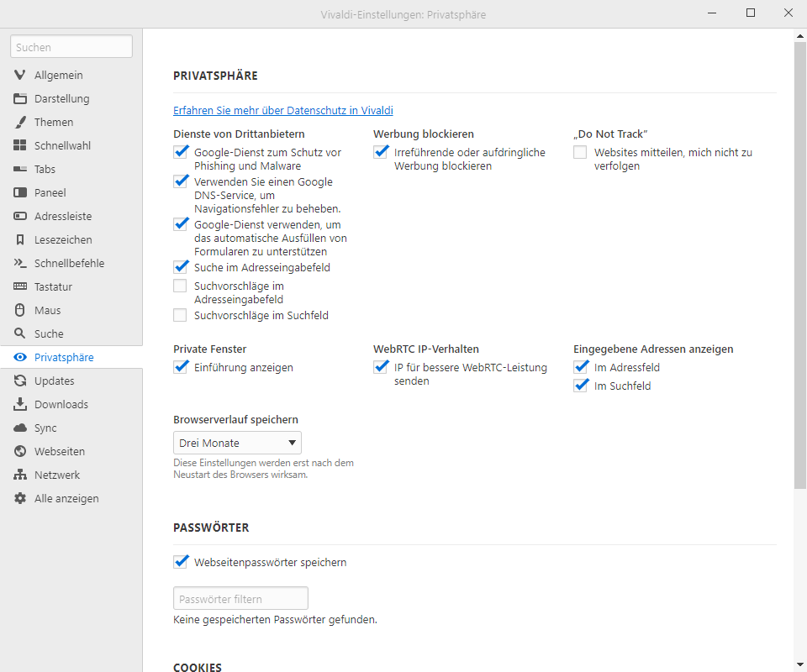Select Schnellbefehle in sidebar
This screenshot has height=672, width=807.
(69, 263)
